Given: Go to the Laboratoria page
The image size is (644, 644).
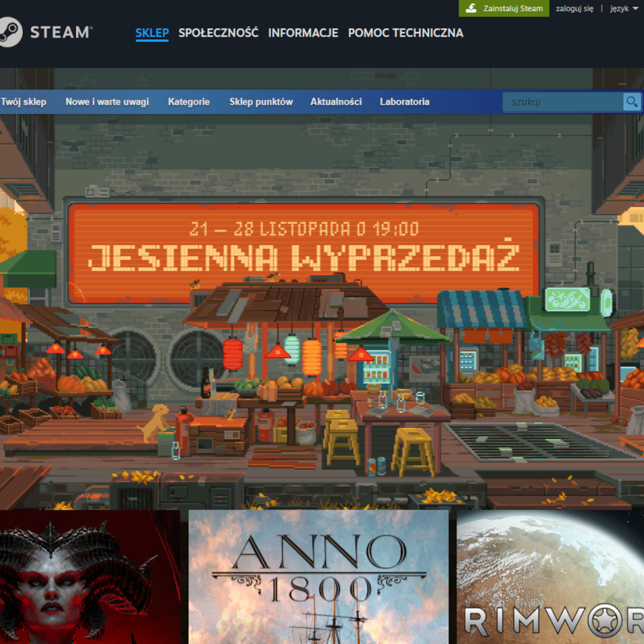Looking at the screenshot, I should click(404, 101).
